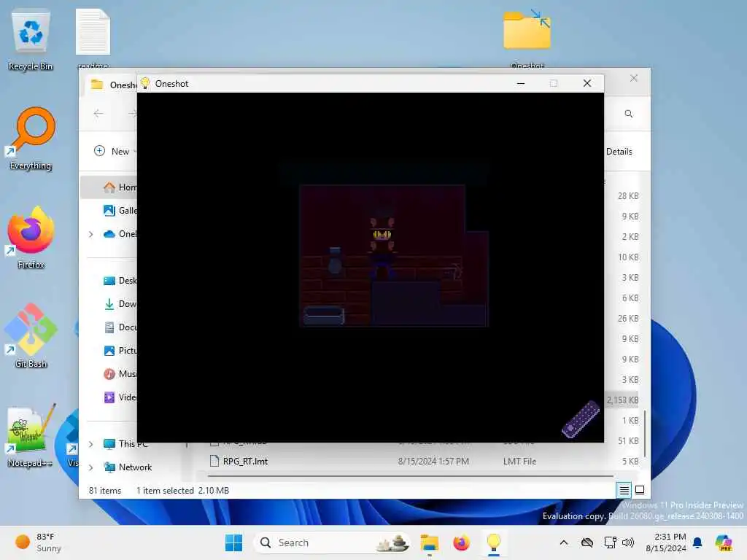Open Documents folder in Explorer sidebar

[119, 327]
